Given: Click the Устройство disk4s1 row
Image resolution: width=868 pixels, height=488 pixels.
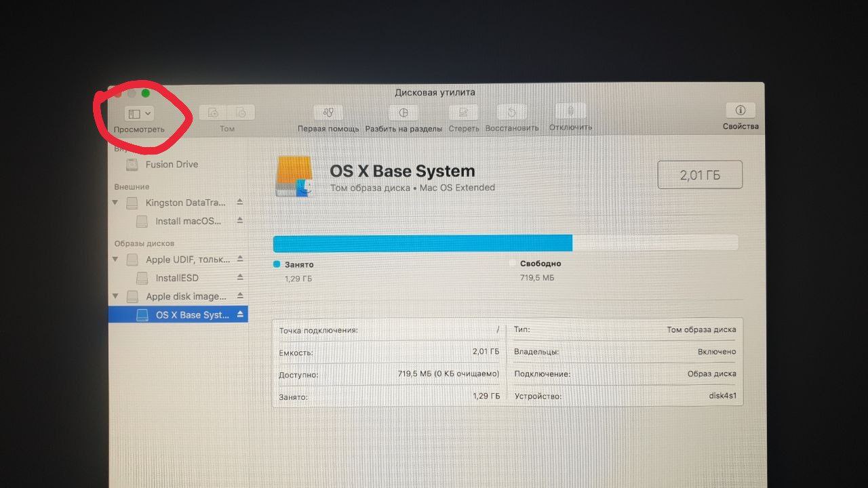Looking at the screenshot, I should [625, 396].
